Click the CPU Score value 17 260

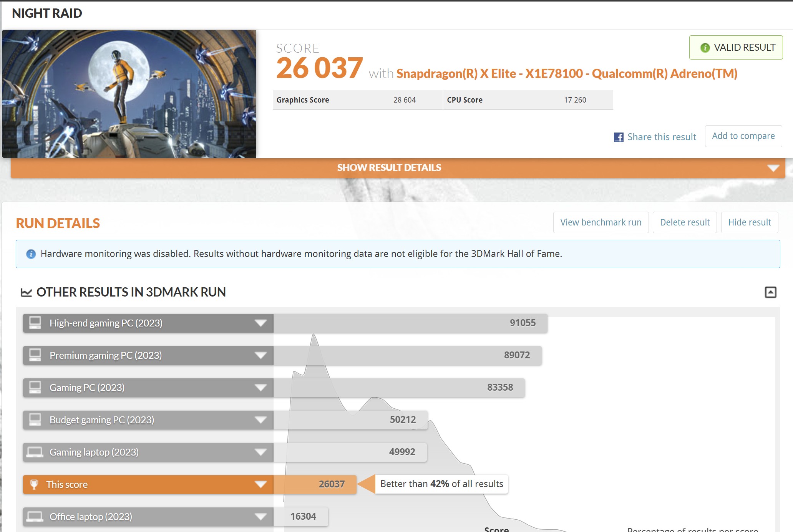coord(575,100)
